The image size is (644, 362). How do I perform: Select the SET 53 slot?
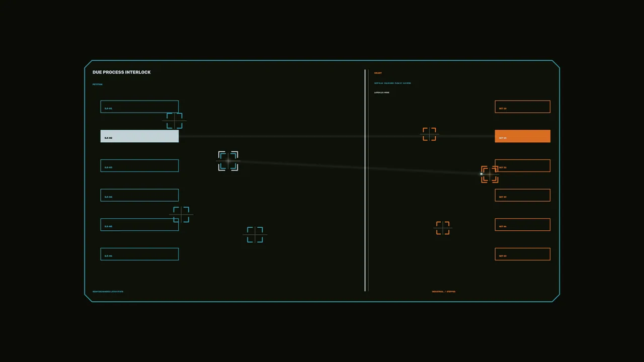click(x=522, y=254)
